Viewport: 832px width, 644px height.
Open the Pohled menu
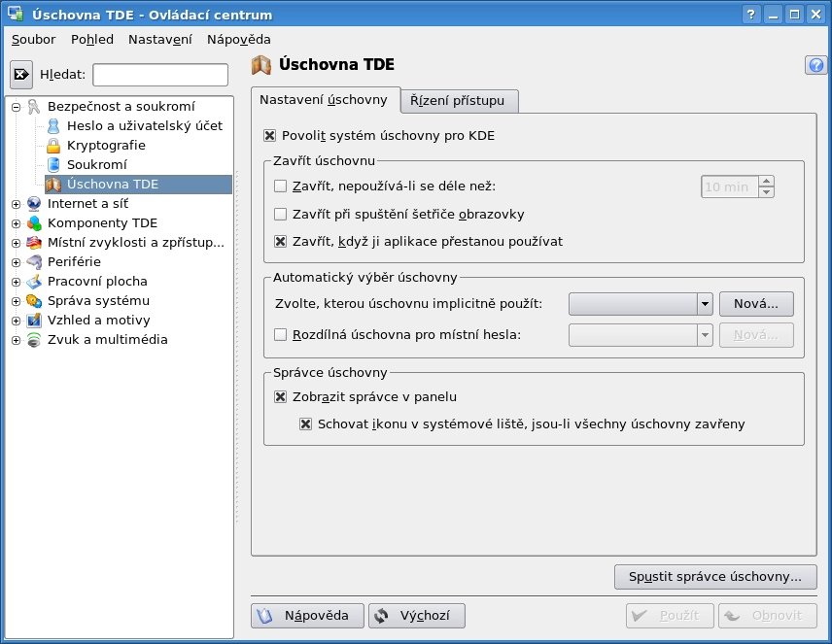92,39
